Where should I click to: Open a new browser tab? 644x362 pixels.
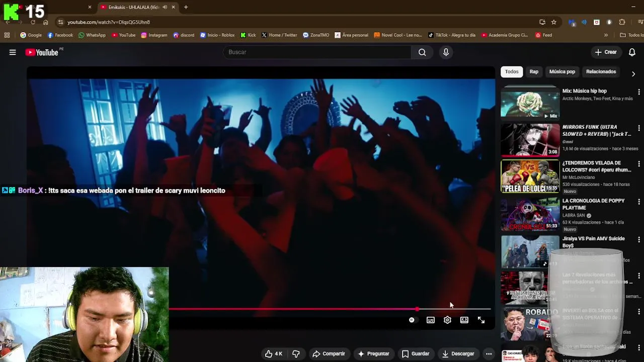186,7
